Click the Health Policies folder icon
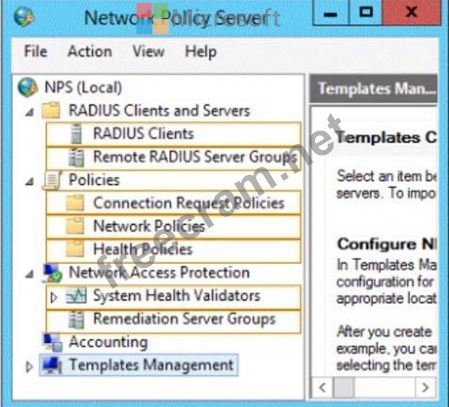The width and height of the screenshot is (449, 407). coord(75,249)
